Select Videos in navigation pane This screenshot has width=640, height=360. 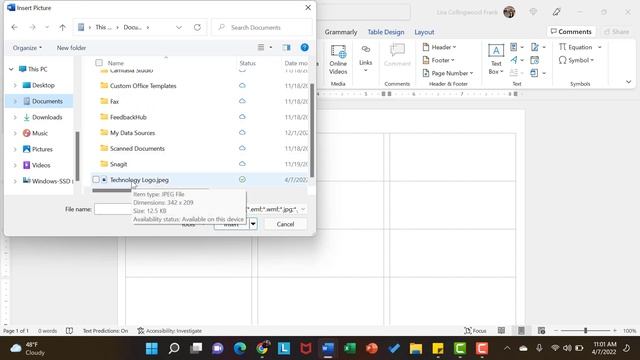[x=41, y=165]
